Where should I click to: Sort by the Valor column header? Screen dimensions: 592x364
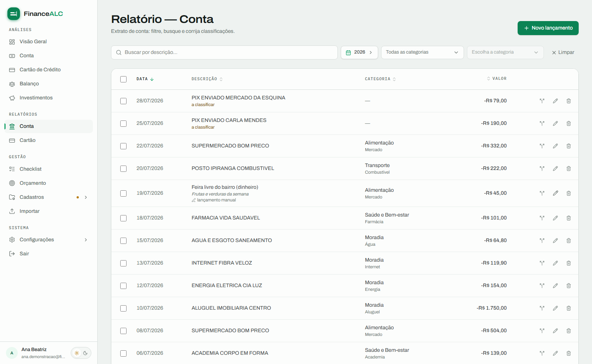coord(497,79)
